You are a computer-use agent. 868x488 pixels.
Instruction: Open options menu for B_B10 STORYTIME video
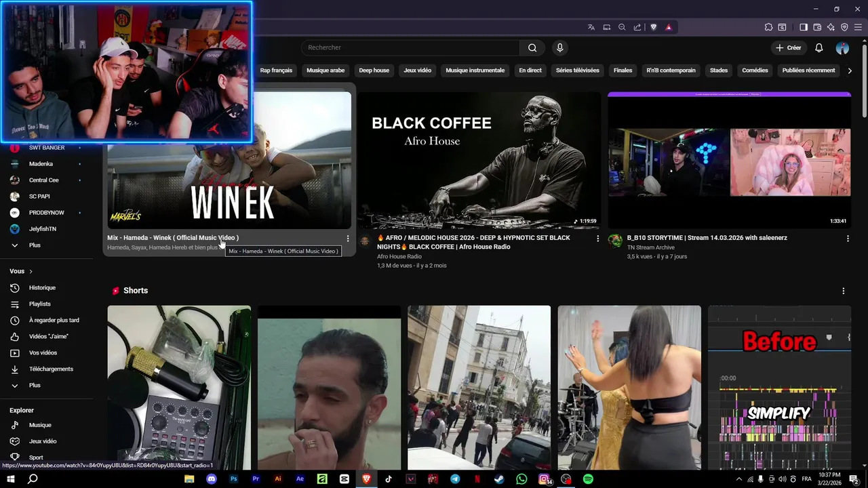(848, 239)
